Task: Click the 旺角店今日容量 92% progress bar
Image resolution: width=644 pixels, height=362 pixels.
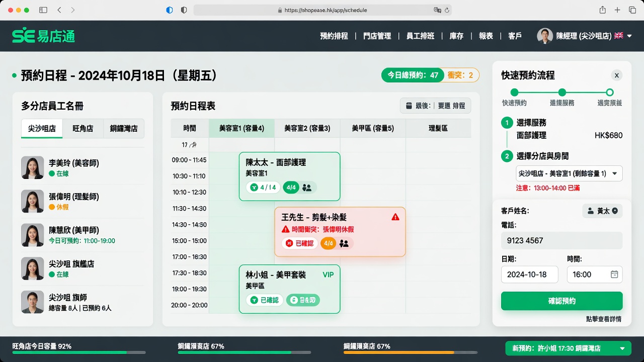Action: tap(79, 352)
